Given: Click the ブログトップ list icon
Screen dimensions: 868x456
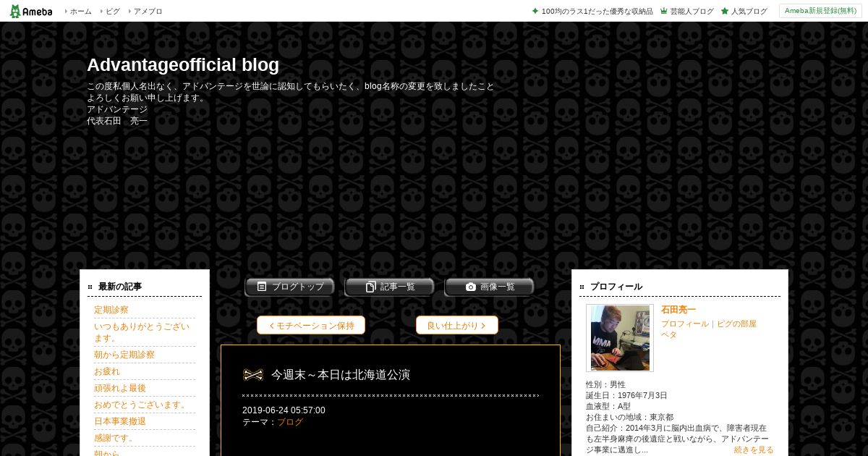Looking at the screenshot, I should [262, 287].
